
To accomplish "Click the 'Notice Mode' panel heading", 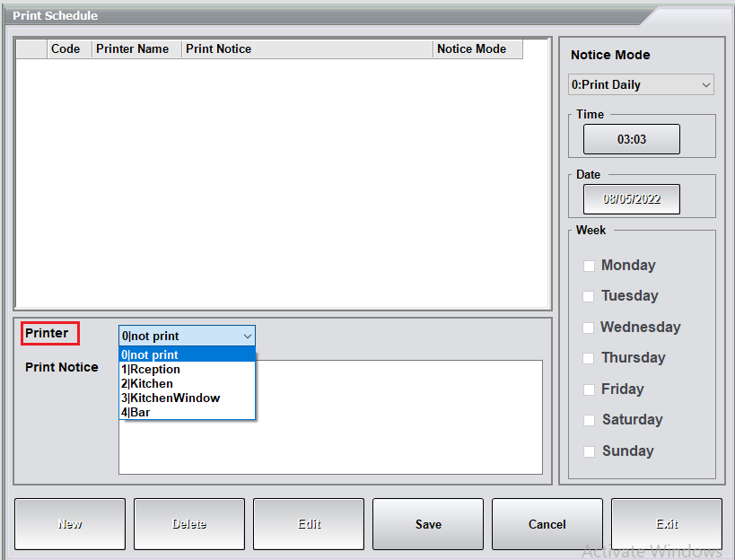I will pos(610,55).
